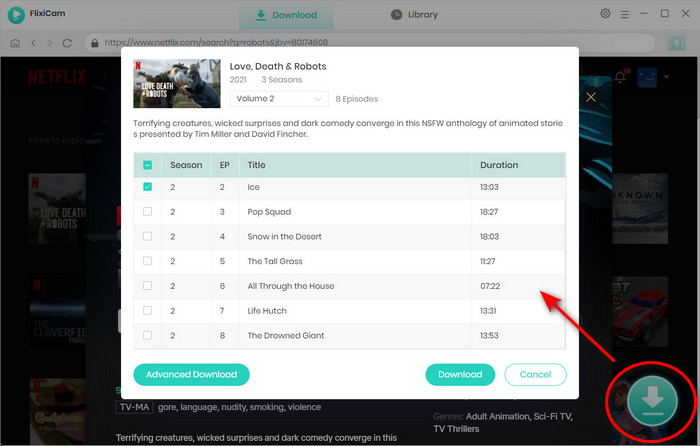
Task: Click the Download button in dialog
Action: 460,375
